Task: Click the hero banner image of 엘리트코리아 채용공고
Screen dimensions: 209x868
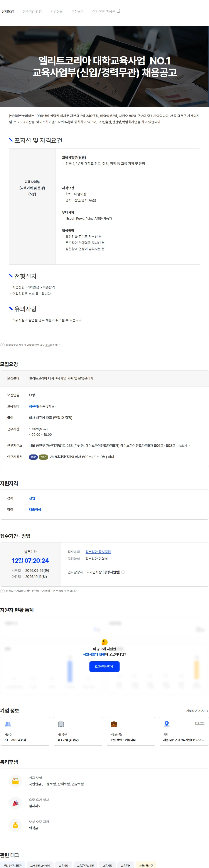Action: 104,66
